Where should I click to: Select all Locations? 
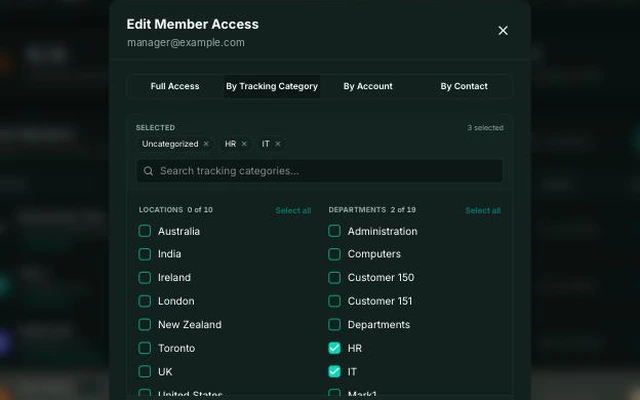tap(293, 211)
